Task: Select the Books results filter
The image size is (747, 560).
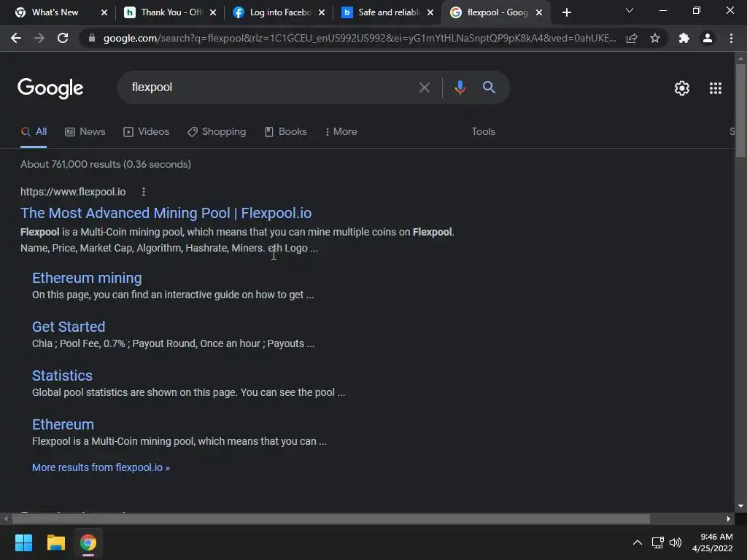Action: click(x=286, y=132)
